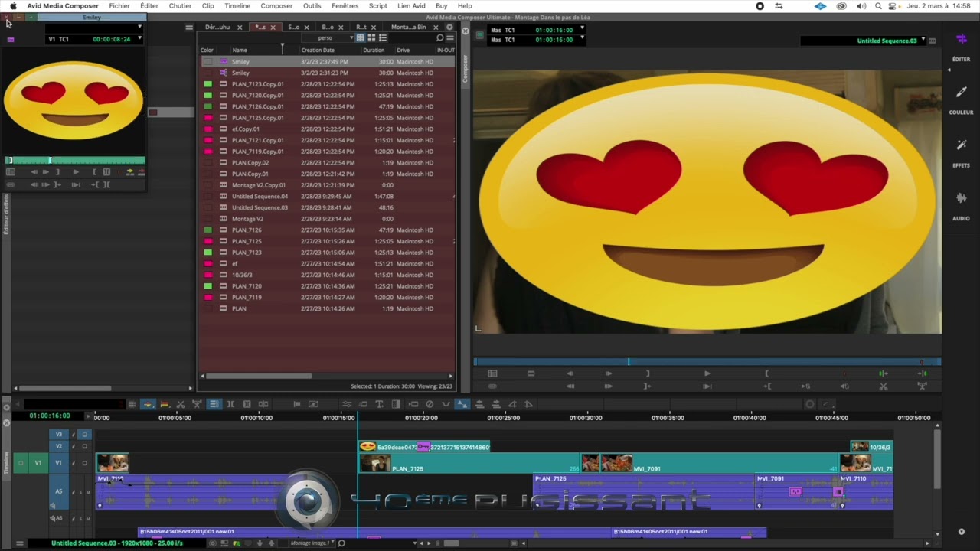Open the macOS Spotlight search icon
This screenshot has width=980, height=551.
pyautogui.click(x=878, y=5)
